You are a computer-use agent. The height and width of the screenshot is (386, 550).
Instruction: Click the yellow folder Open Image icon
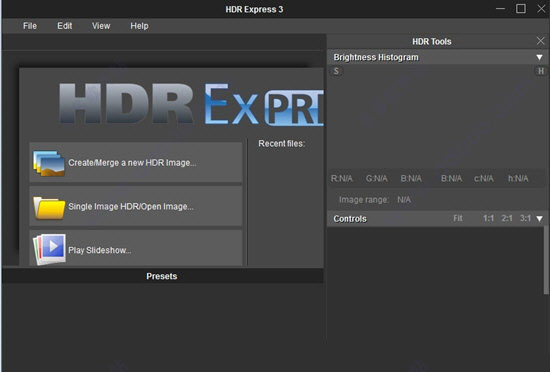click(x=49, y=208)
